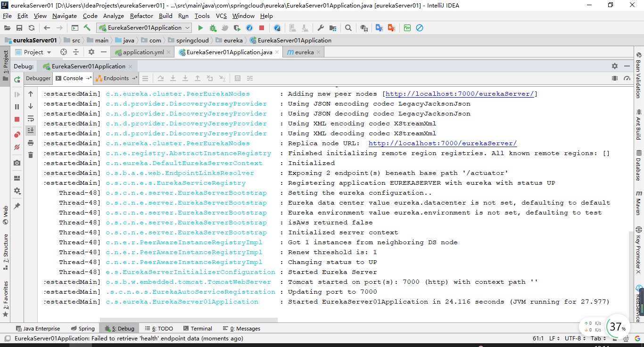Locate current file with crosshair icon in Project bar
The image size is (644, 347).
[64, 52]
